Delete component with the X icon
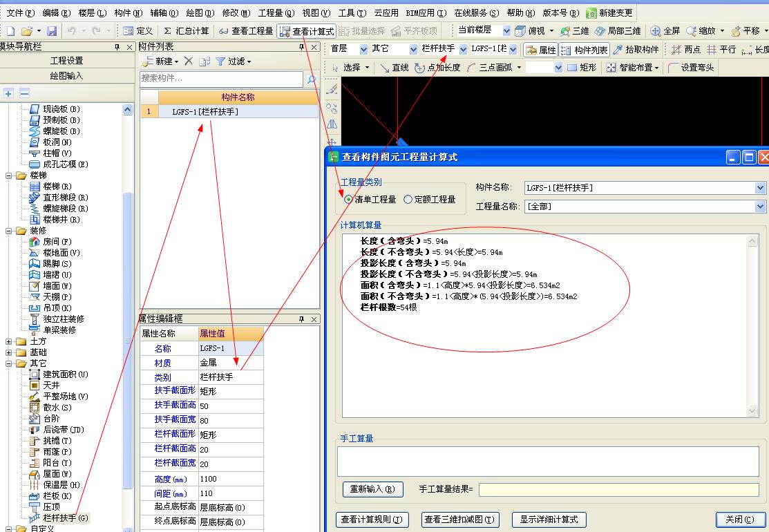 coord(189,61)
